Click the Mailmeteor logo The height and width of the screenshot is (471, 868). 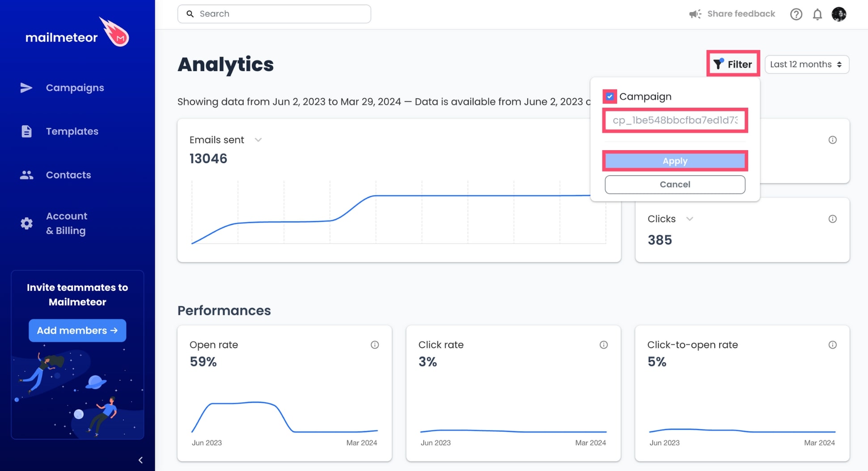(x=77, y=33)
